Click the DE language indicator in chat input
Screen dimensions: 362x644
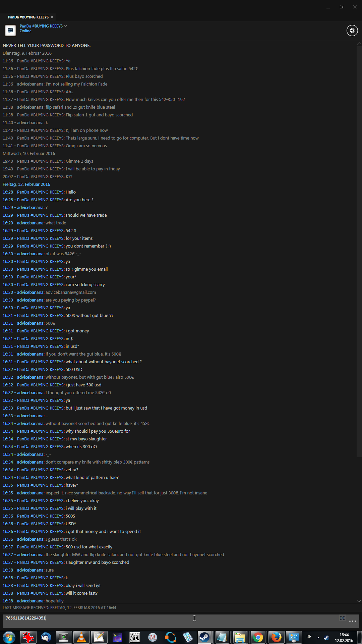point(342,618)
